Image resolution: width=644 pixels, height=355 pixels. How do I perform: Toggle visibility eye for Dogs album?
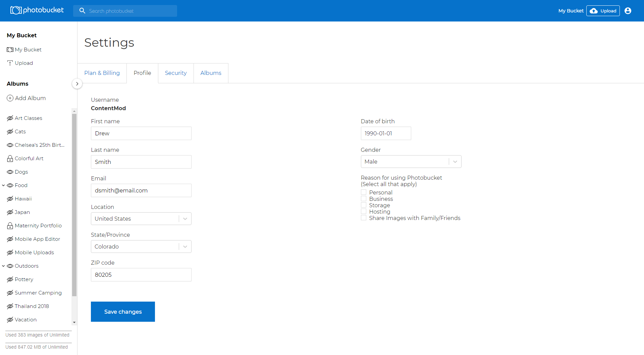(10, 172)
